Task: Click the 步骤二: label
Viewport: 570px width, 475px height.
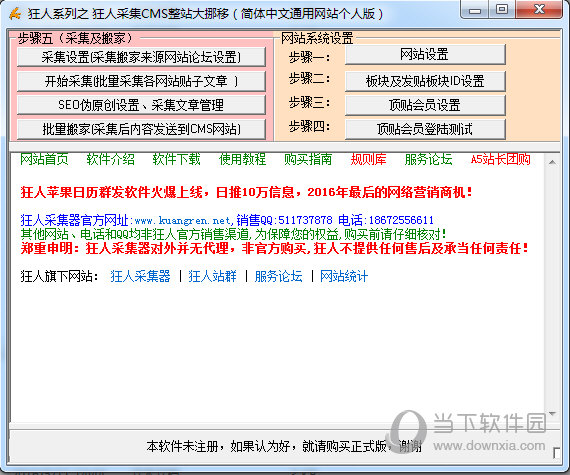Action: coord(309,78)
